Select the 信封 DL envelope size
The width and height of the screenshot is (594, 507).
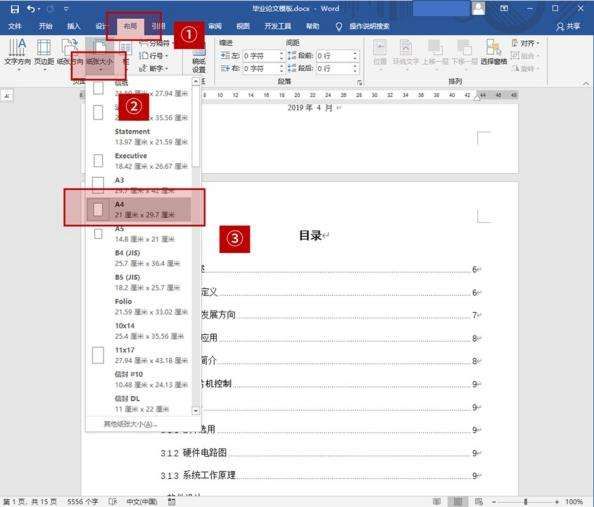pyautogui.click(x=139, y=403)
